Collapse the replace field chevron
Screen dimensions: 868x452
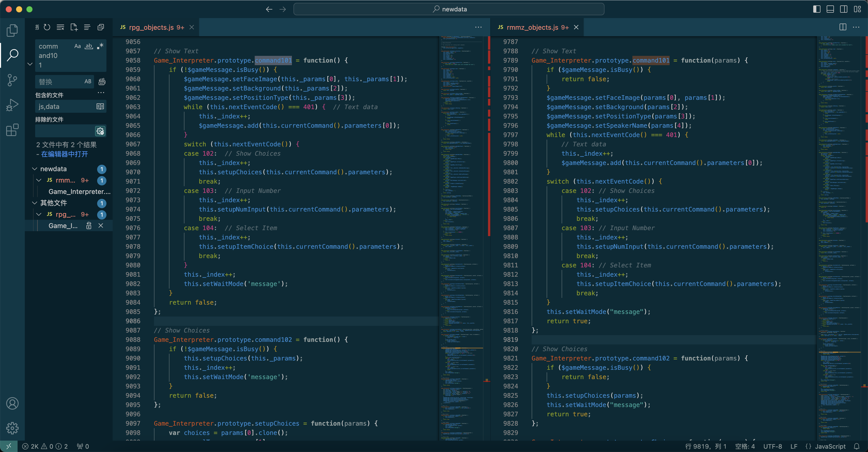click(x=30, y=64)
